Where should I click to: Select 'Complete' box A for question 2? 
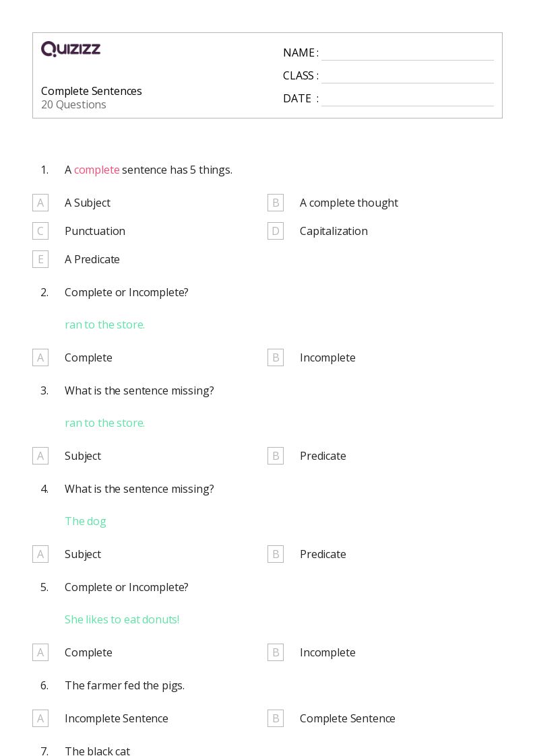coord(40,357)
